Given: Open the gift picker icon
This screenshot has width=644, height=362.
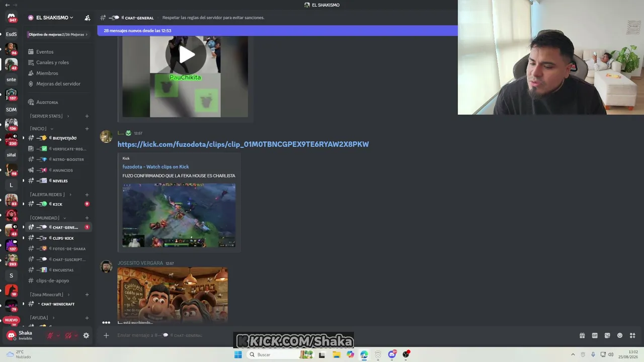Looking at the screenshot, I should click(x=582, y=335).
